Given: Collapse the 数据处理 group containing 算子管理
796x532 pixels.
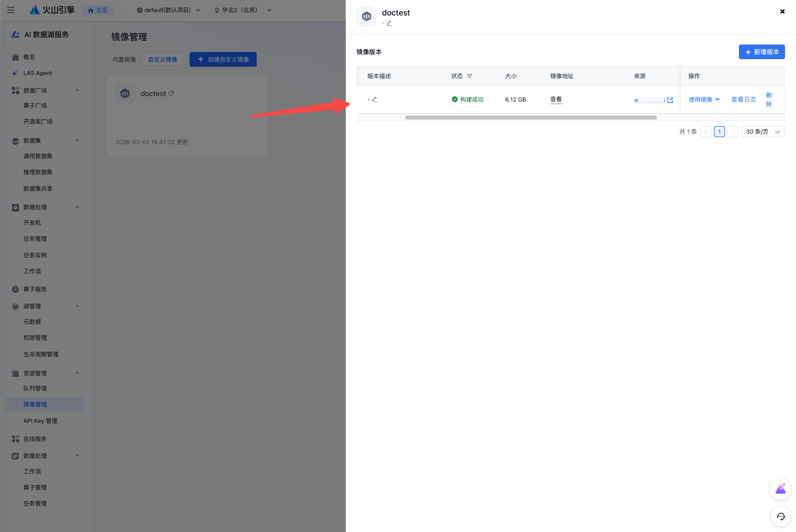Looking at the screenshot, I should [78, 456].
